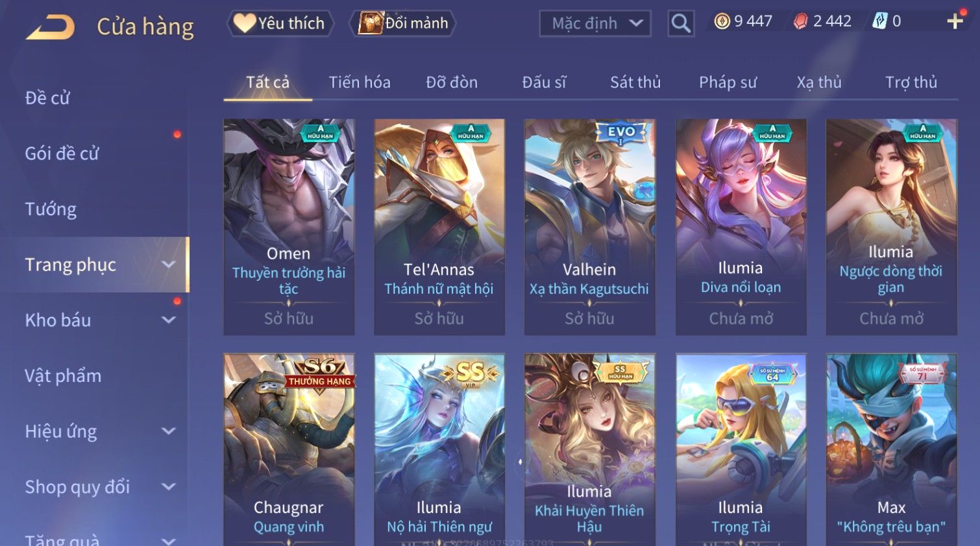
Task: Switch to the Tiến hóa tab
Action: point(360,82)
